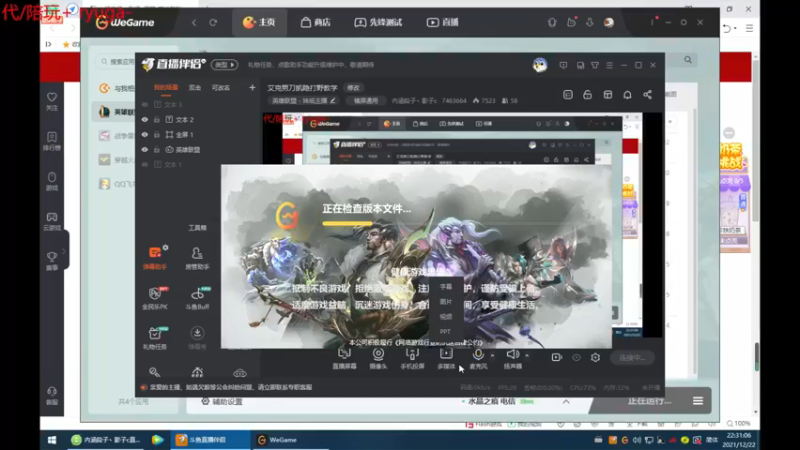Open the 弹幕秀 download tool
This screenshot has height=450, width=800.
197,338
